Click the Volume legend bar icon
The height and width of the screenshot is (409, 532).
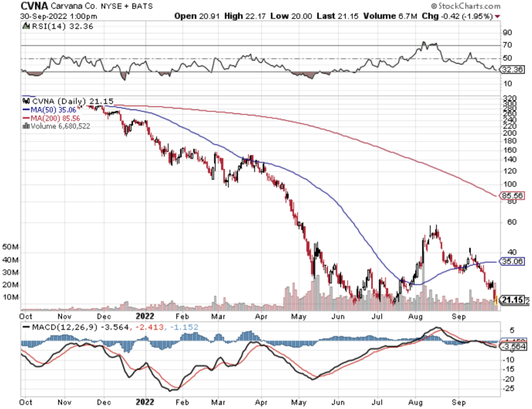pyautogui.click(x=26, y=126)
